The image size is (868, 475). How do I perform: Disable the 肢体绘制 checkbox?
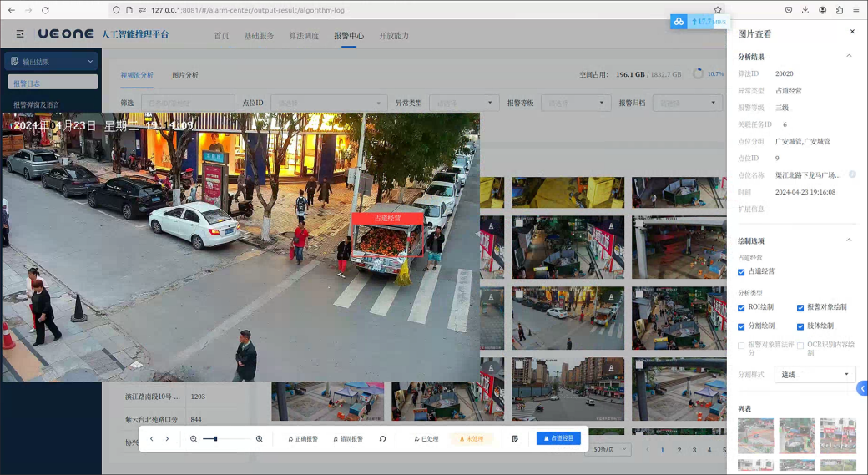tap(800, 326)
